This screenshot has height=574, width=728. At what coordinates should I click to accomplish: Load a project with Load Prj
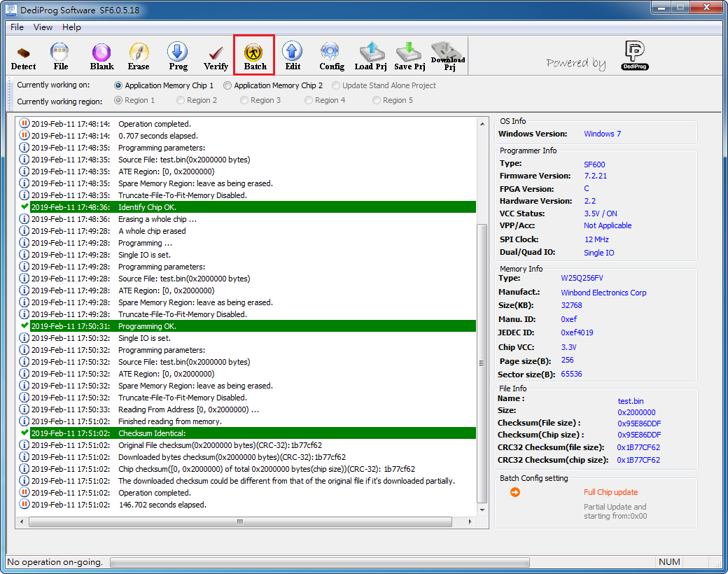tap(370, 55)
